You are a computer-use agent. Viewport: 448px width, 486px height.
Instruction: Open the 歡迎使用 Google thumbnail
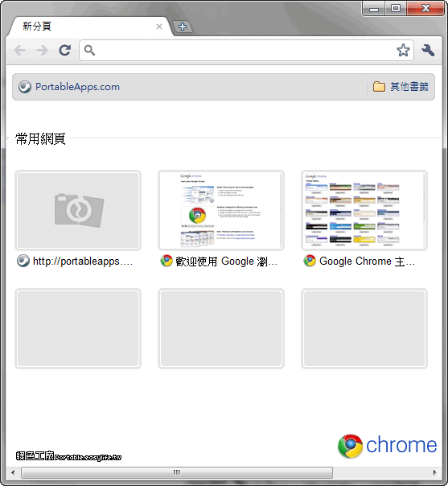click(x=221, y=211)
